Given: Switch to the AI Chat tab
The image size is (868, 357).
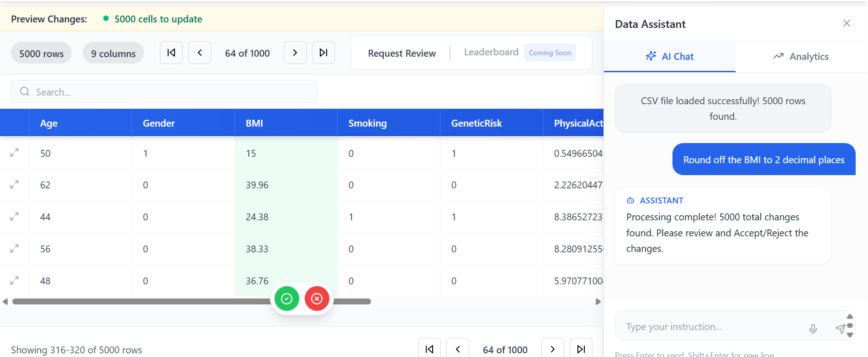Looking at the screenshot, I should tap(670, 56).
